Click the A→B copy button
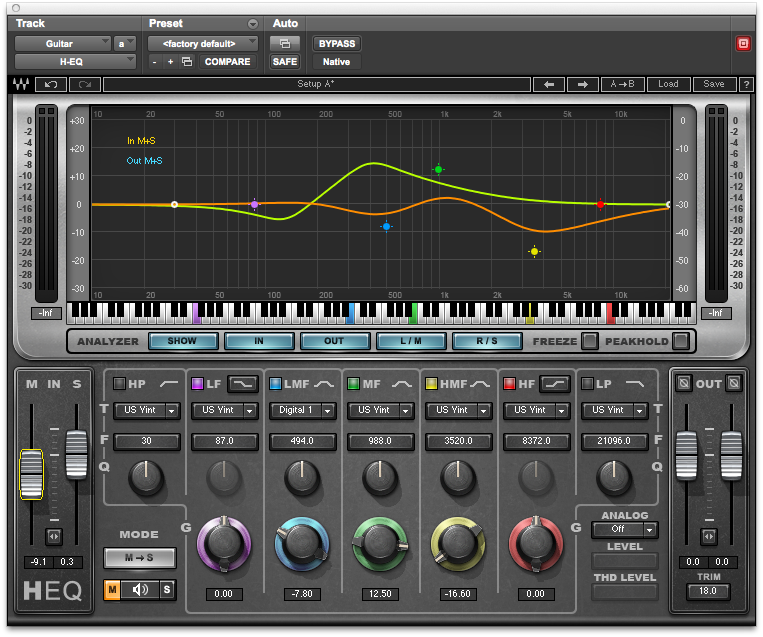 (622, 84)
